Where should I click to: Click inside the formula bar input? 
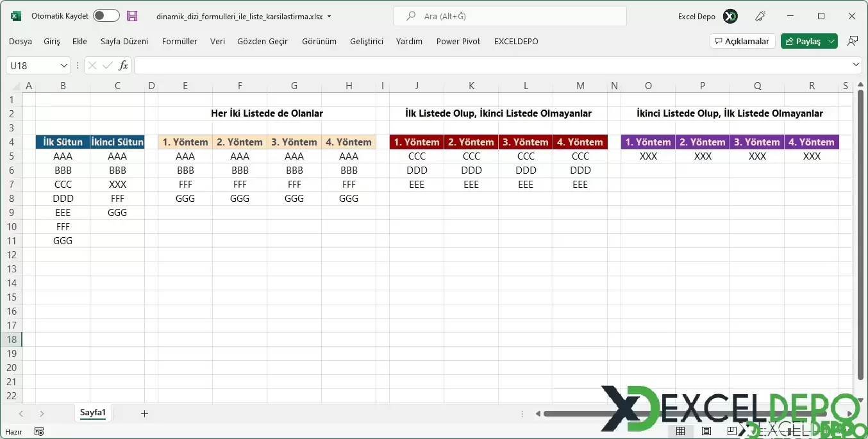tap(492, 65)
